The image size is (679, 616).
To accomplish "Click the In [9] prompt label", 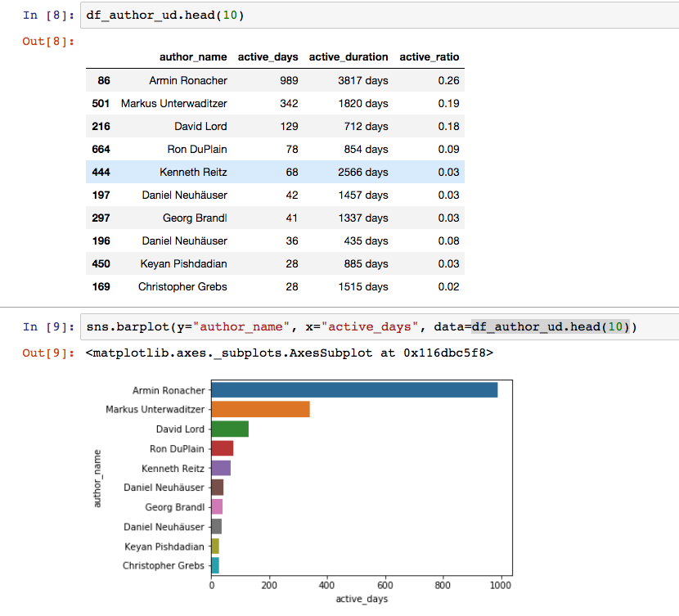I will 48,327.
